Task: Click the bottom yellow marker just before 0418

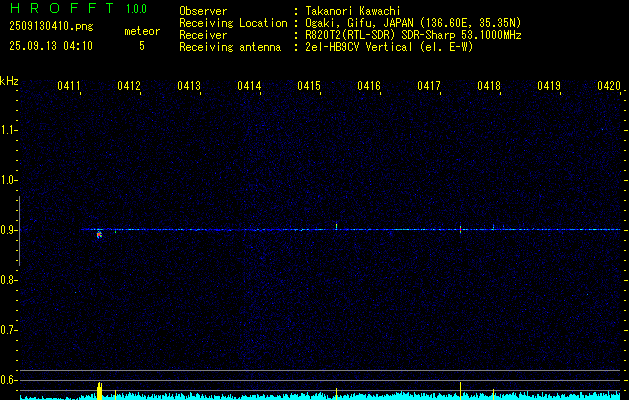Action: point(493,394)
